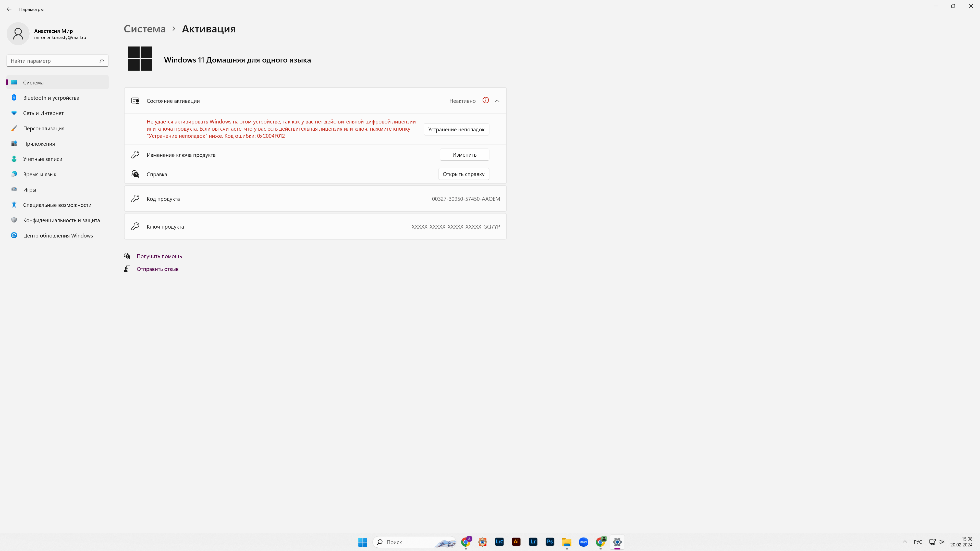Go to Игры section
The height and width of the screenshot is (551, 980).
[x=57, y=190]
